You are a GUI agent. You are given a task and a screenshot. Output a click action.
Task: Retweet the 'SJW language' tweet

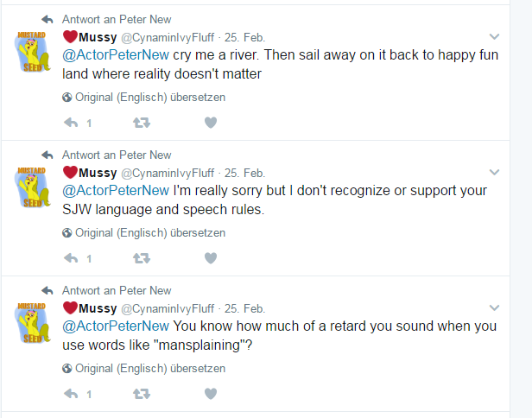[141, 258]
